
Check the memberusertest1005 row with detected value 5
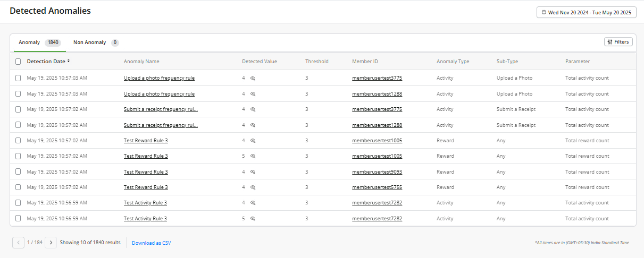tap(18, 156)
